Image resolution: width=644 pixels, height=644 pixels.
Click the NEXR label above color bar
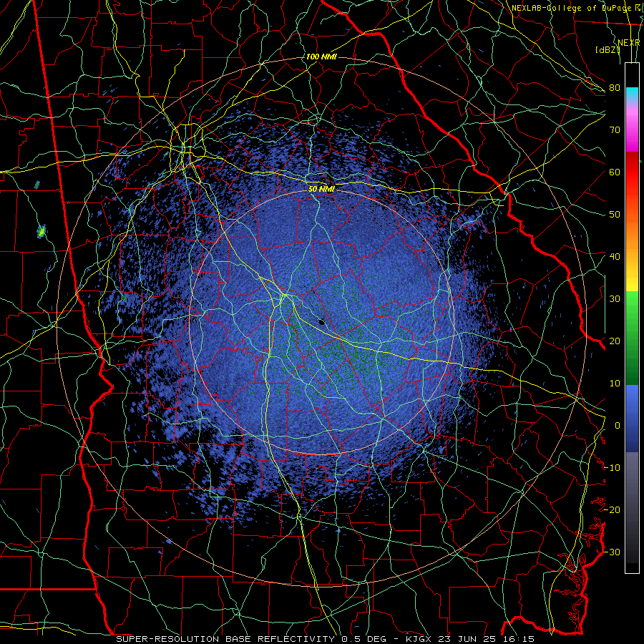pos(629,43)
